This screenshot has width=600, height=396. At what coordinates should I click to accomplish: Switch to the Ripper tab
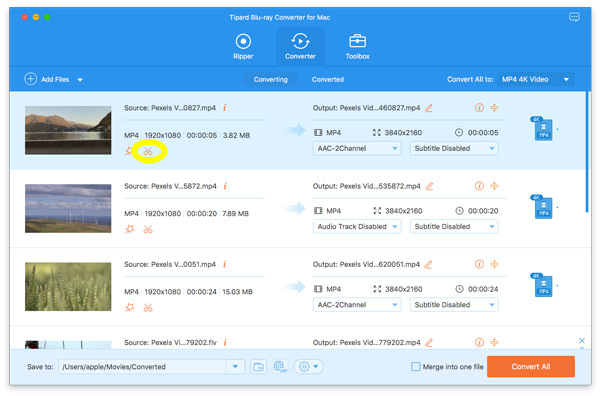tap(243, 47)
